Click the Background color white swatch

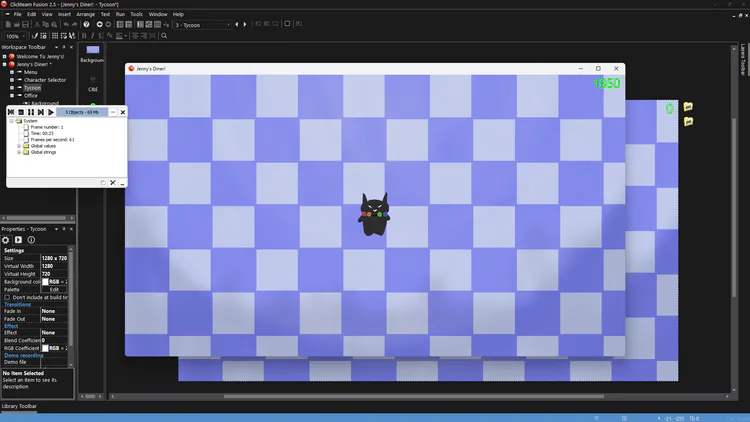tap(45, 282)
